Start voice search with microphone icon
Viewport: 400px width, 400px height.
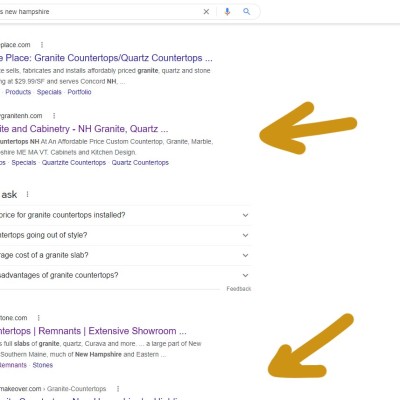tap(227, 12)
